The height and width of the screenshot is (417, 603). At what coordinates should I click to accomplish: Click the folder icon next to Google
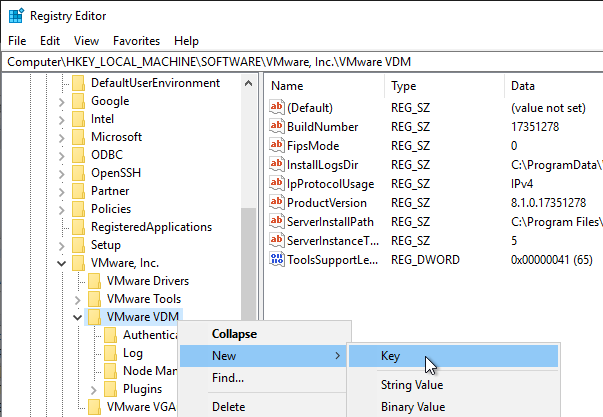pyautogui.click(x=78, y=101)
